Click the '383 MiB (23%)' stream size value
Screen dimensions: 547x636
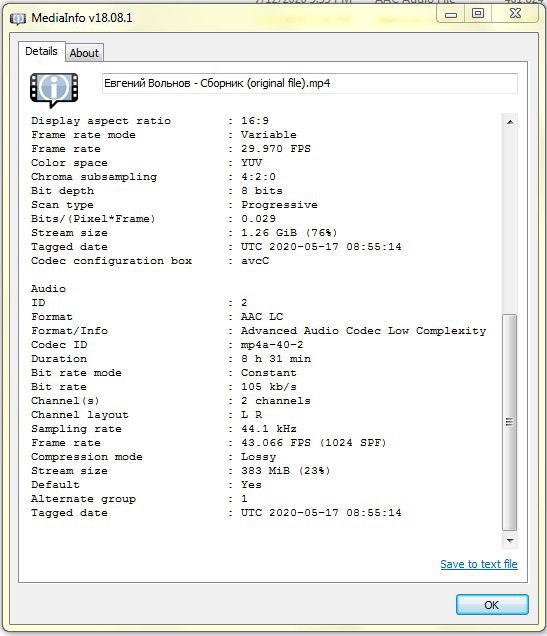285,471
